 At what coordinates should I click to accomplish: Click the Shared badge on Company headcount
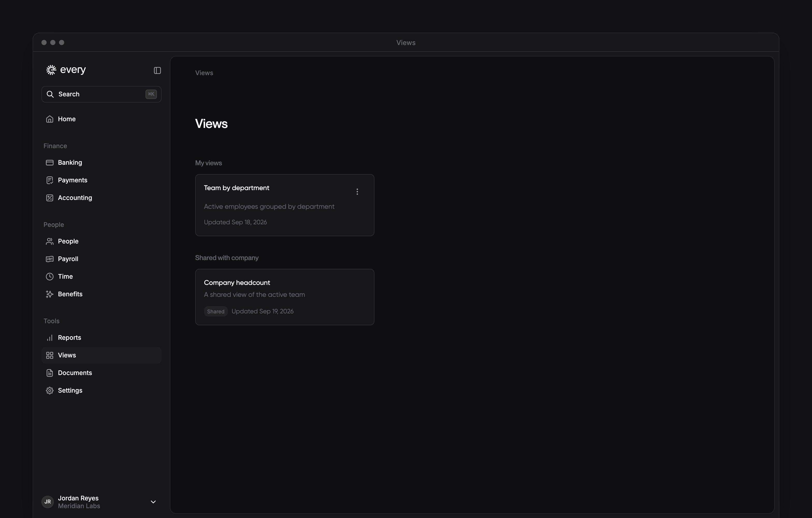coord(216,311)
